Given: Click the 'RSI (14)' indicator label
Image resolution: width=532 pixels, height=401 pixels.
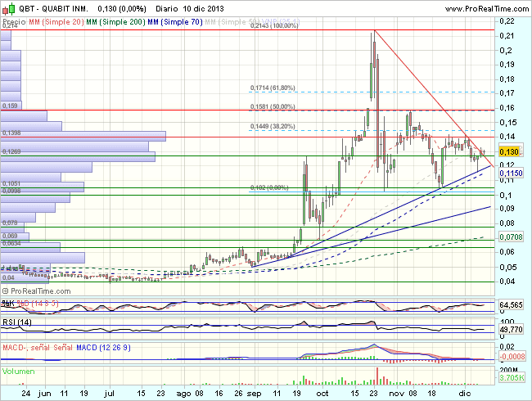Looking at the screenshot, I should (17, 322).
